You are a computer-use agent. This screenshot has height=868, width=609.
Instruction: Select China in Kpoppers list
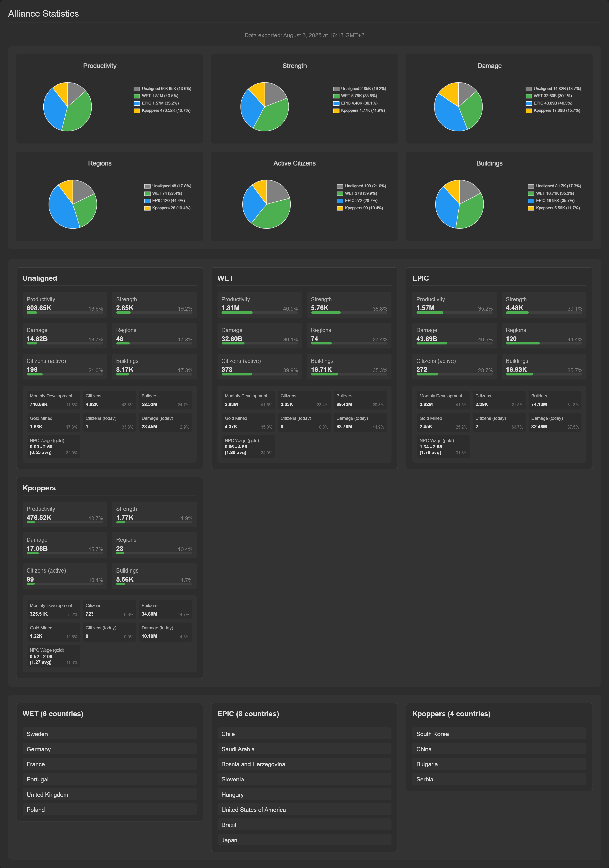point(499,749)
